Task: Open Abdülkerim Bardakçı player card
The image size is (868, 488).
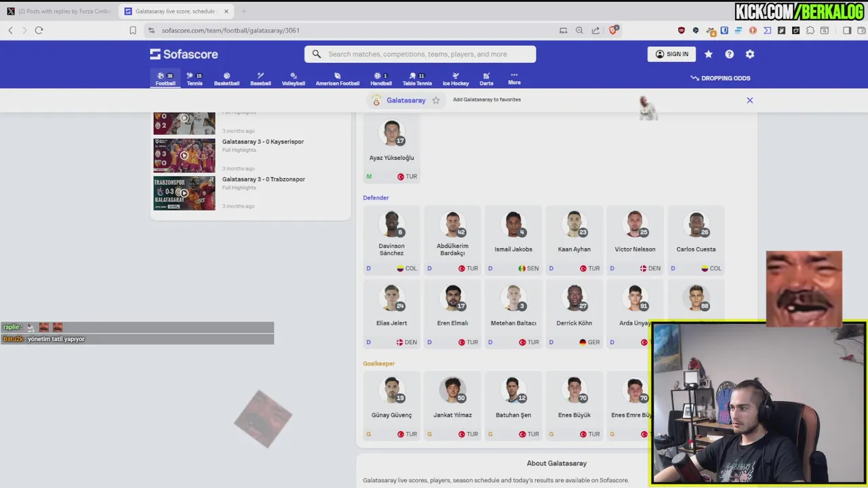Action: click(452, 241)
